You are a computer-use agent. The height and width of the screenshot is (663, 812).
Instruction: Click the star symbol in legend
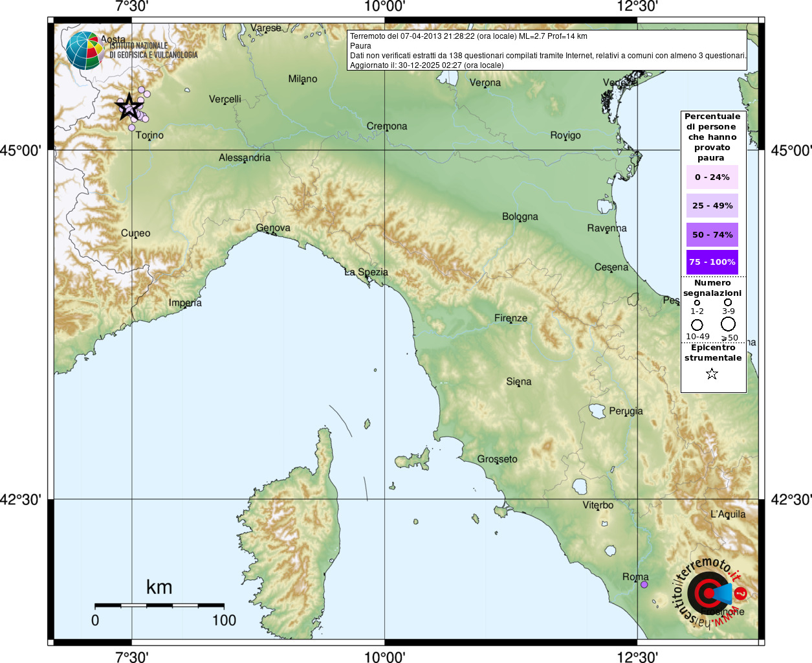coord(712,374)
